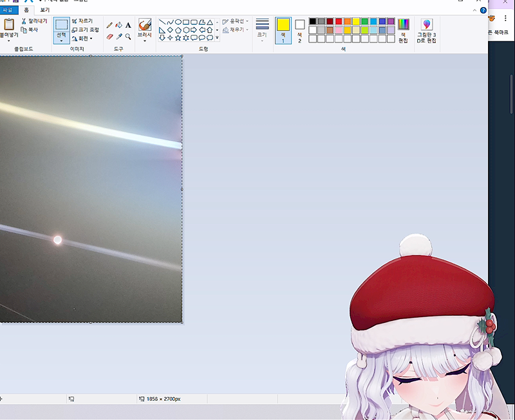Open the 브러시 (Brush) dropdown
The image size is (515, 420).
[x=145, y=41]
